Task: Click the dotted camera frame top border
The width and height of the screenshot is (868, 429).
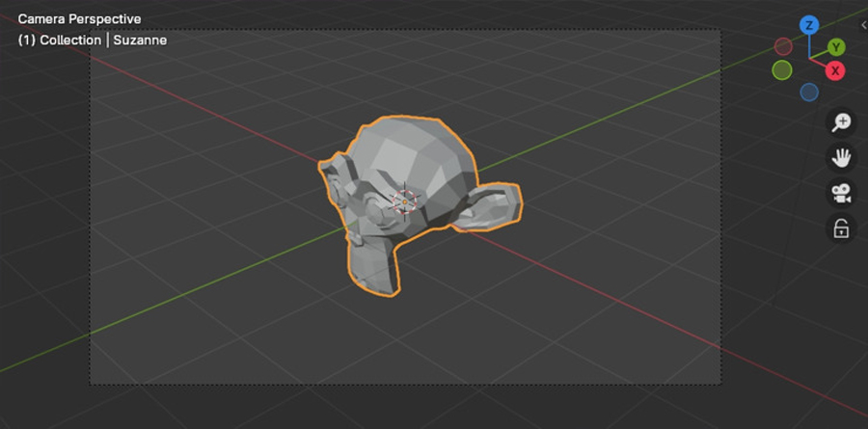Action: point(405,30)
